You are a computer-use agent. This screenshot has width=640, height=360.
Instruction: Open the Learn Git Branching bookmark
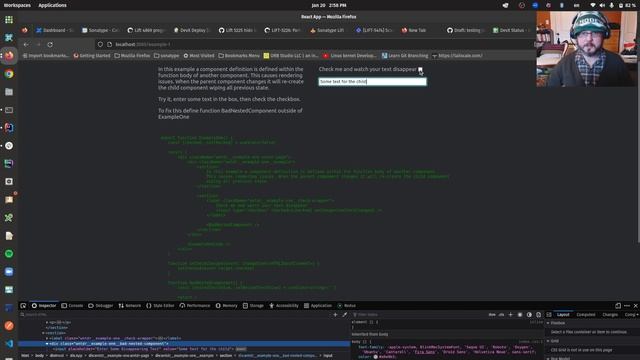(x=405, y=56)
